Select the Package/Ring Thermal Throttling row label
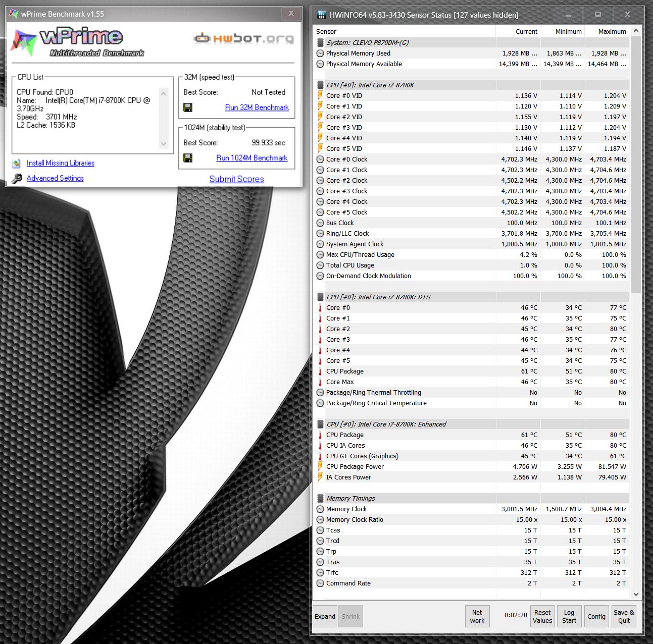Screen dimensions: 653x644 click(x=373, y=392)
